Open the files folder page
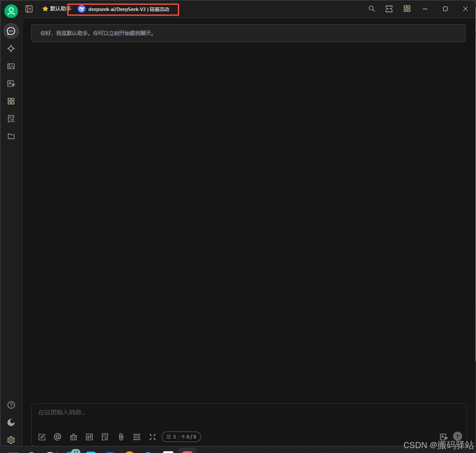 pos(11,136)
